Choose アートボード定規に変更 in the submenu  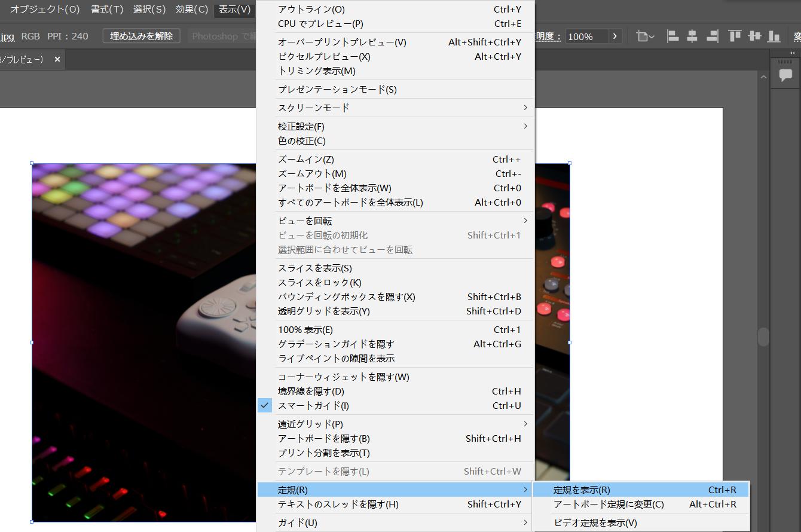pos(597,504)
